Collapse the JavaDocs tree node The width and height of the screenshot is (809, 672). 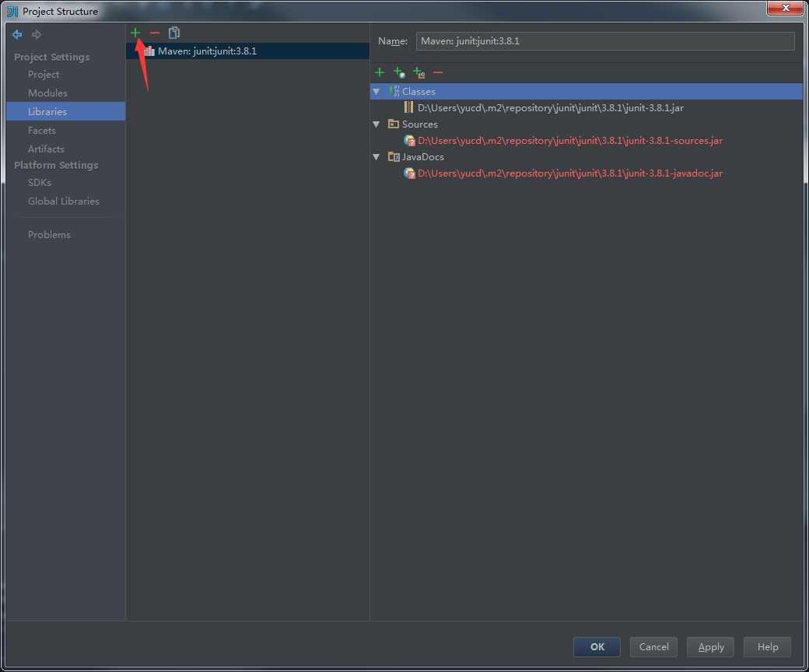(376, 157)
